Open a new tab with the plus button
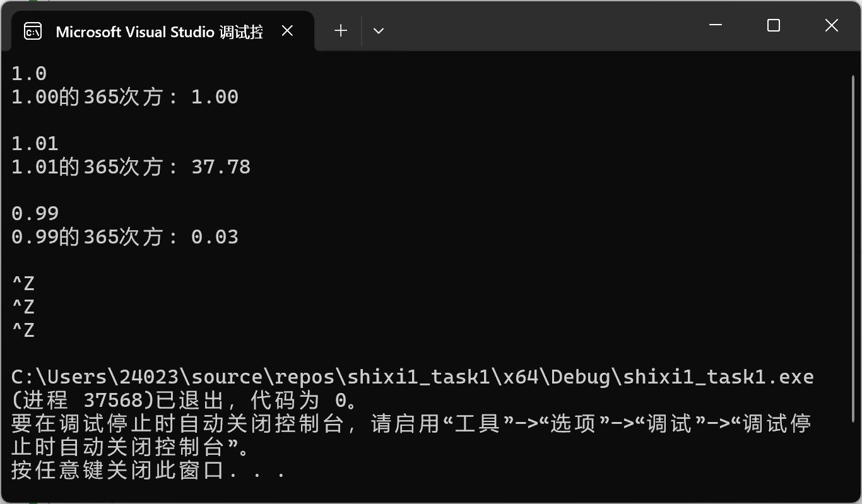Viewport: 862px width, 504px height. [x=341, y=30]
